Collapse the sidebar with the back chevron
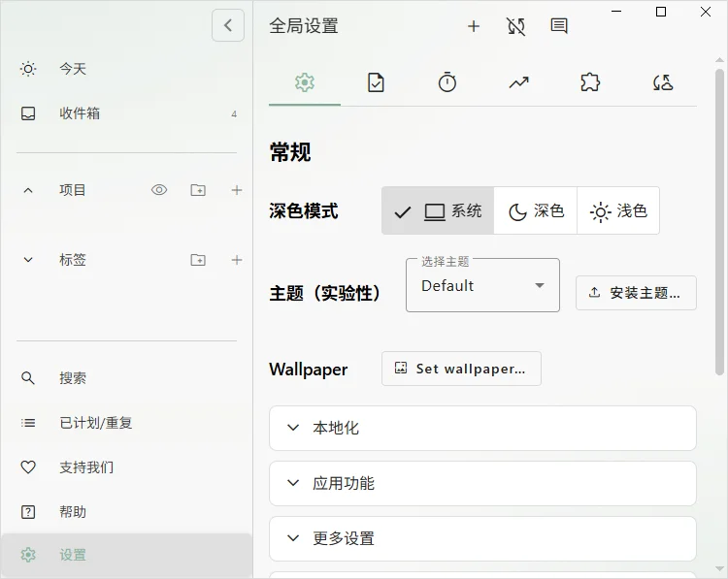The height and width of the screenshot is (579, 728). [x=228, y=25]
